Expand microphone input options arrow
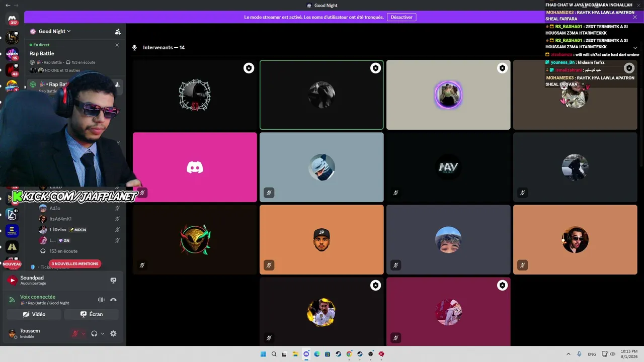This screenshot has height=362, width=644. pyautogui.click(x=84, y=333)
